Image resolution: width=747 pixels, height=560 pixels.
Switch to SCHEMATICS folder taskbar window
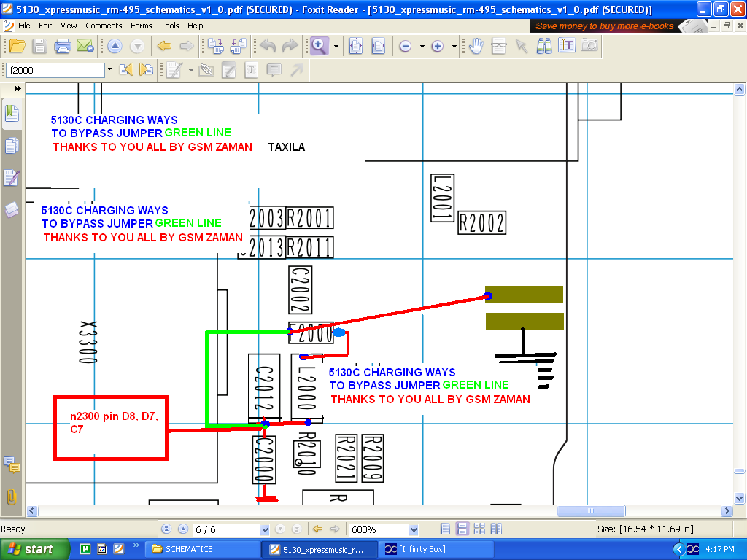tap(203, 549)
